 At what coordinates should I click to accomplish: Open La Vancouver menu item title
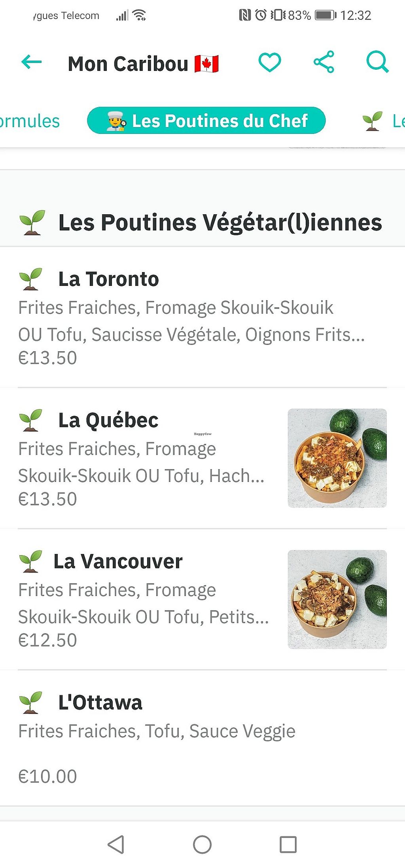(118, 562)
